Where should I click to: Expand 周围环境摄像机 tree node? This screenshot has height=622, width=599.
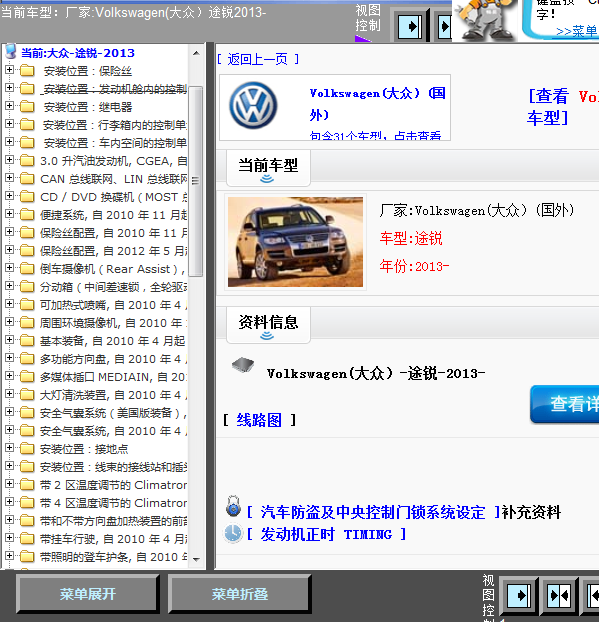pos(9,322)
